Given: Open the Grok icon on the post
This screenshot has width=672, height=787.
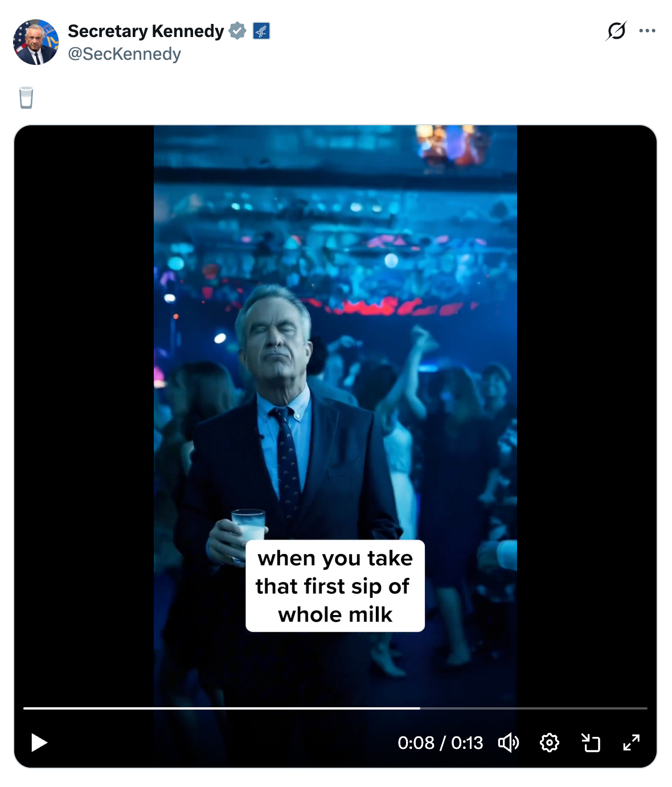Looking at the screenshot, I should [x=616, y=31].
